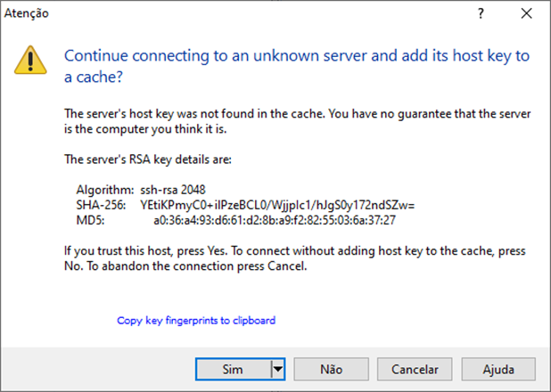Screen dimensions: 551x392
Task: Open the Ajuda help button
Action: (498, 369)
